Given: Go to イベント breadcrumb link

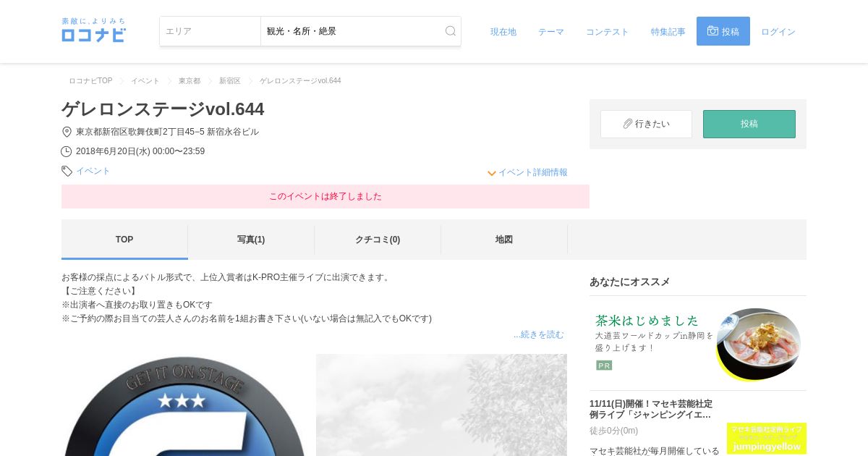Looking at the screenshot, I should tap(145, 81).
